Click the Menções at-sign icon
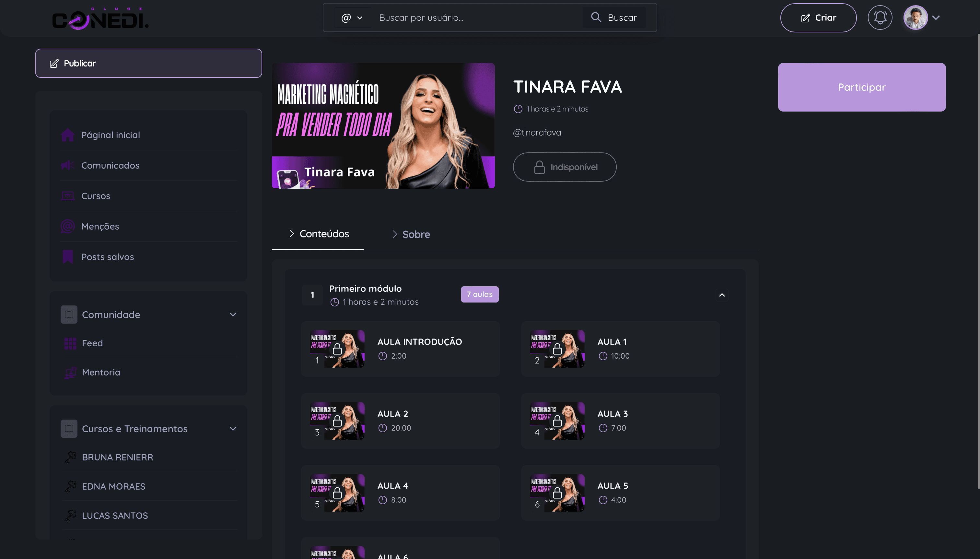The height and width of the screenshot is (559, 980). pyautogui.click(x=67, y=227)
